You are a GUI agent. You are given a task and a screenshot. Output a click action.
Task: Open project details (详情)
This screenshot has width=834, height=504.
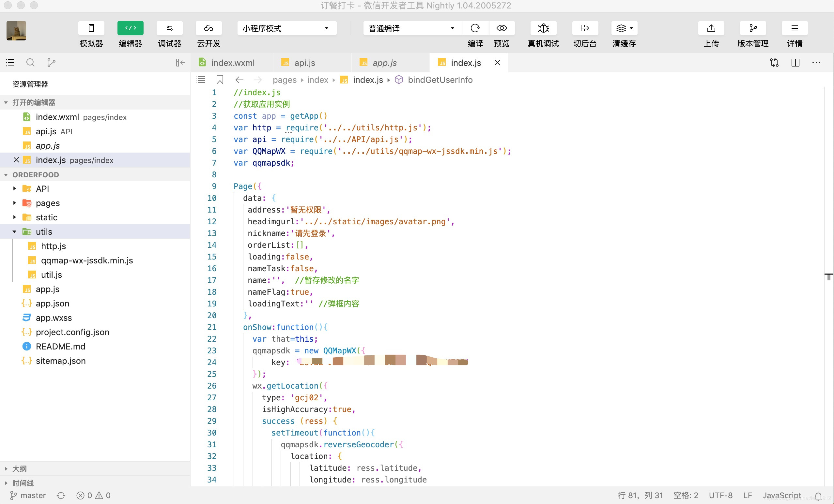[x=795, y=28]
